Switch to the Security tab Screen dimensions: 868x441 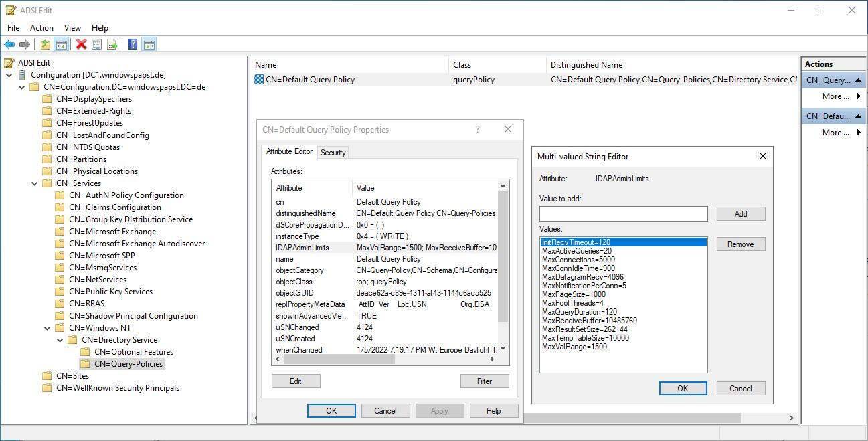tap(333, 153)
